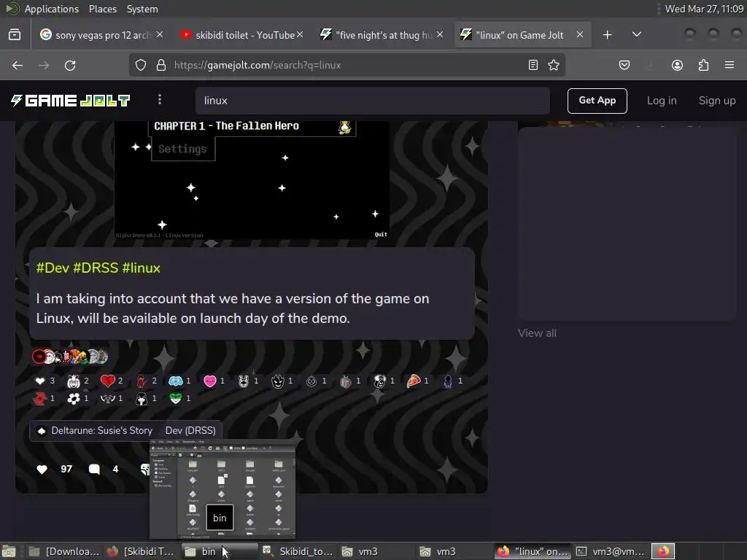The image size is (747, 560).
Task: Click the blue flower reaction
Action: pos(181,381)
